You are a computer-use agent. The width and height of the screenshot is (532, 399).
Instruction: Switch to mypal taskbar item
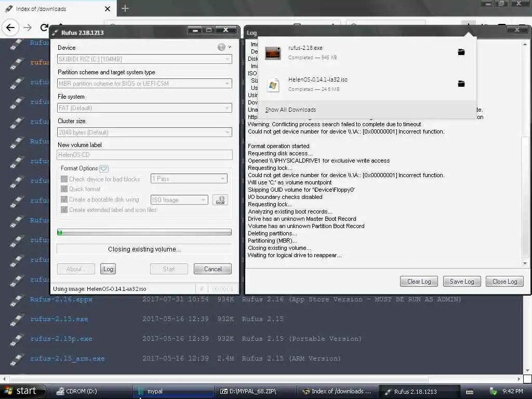[173, 392]
